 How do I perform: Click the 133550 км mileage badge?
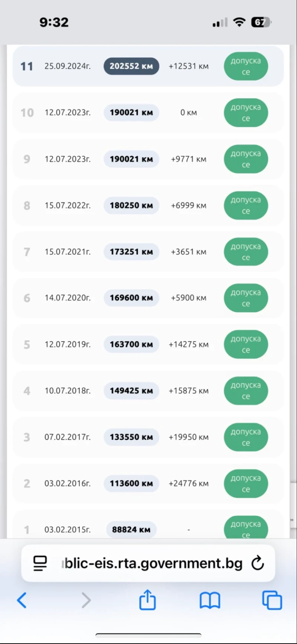[131, 437]
